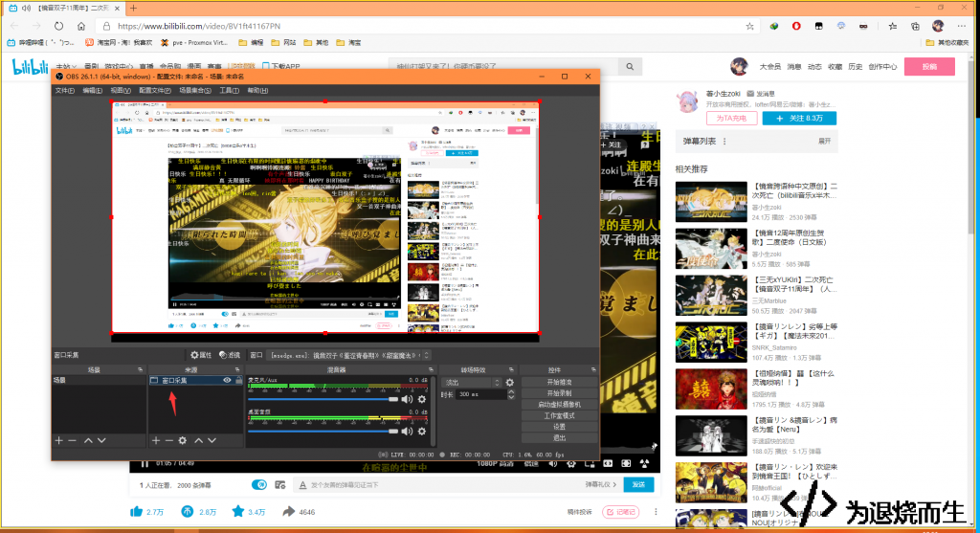Image resolution: width=980 pixels, height=533 pixels.
Task: Open danmaku settings icon beside toggle
Action: tap(280, 485)
